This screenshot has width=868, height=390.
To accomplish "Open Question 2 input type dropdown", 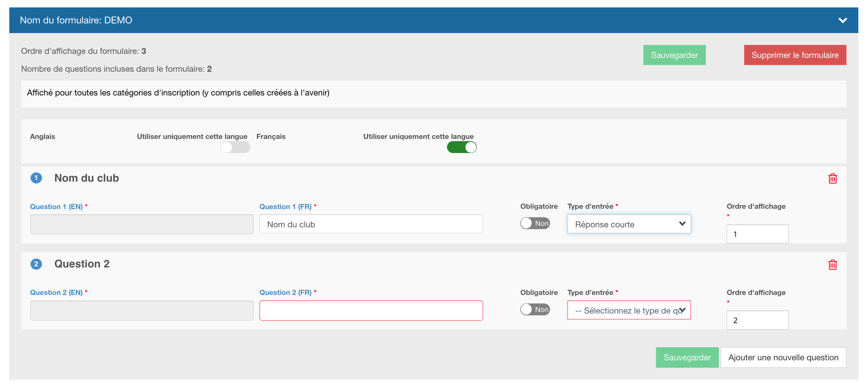I will [x=629, y=310].
